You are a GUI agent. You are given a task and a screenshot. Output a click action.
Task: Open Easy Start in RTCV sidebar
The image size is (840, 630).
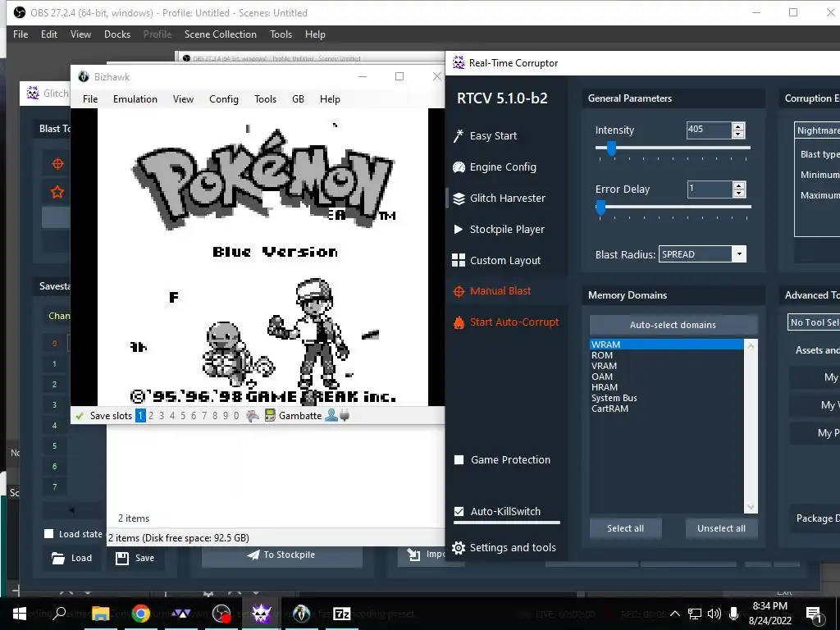[485, 136]
